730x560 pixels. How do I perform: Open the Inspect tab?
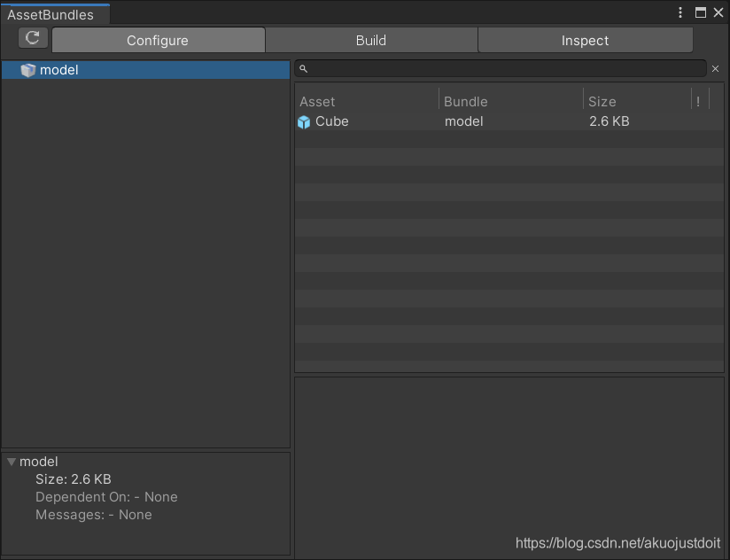click(x=586, y=40)
